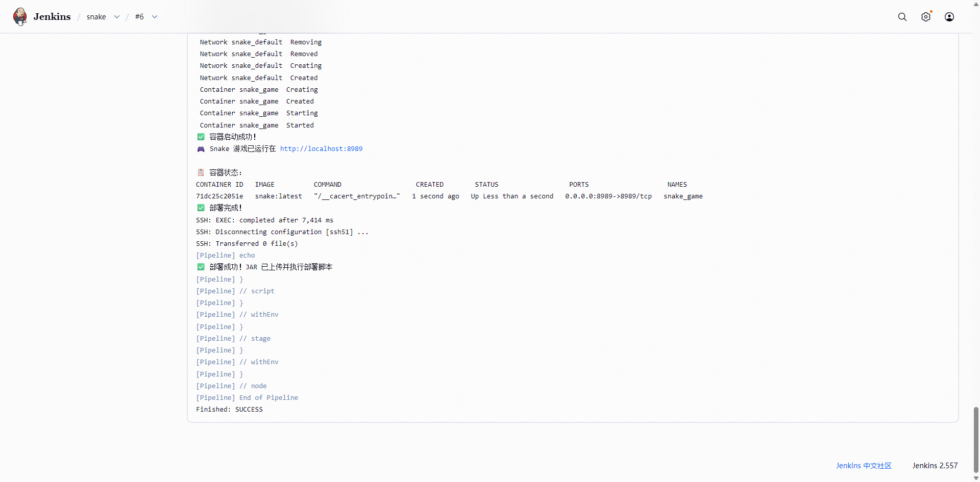Select '[Pipeline] End of Pipeline' line
The width and height of the screenshot is (980, 482).
[247, 398]
